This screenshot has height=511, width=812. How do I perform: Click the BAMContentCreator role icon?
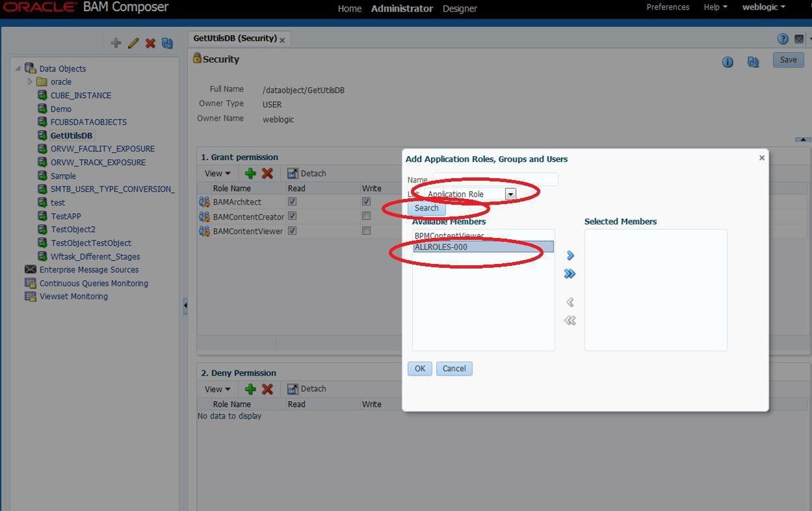[204, 216]
